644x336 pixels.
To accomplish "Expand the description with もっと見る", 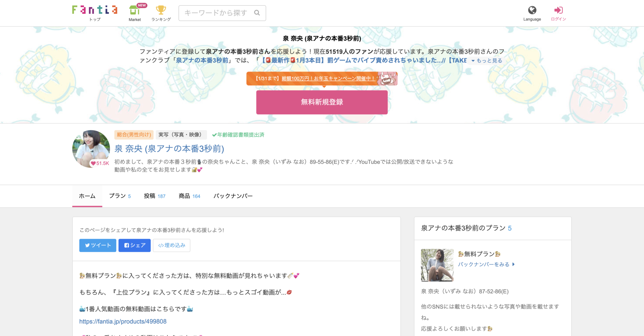I will pyautogui.click(x=486, y=61).
